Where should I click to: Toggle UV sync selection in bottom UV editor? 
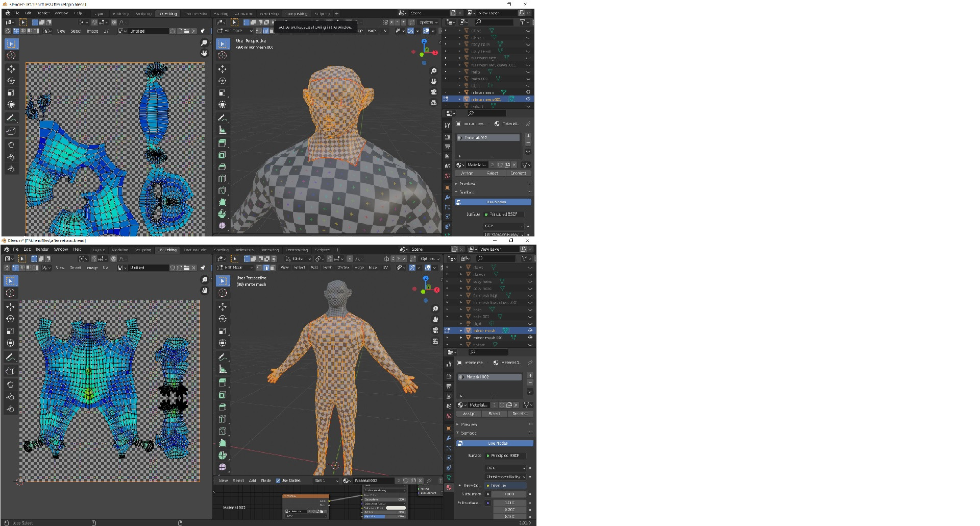[x=7, y=268]
